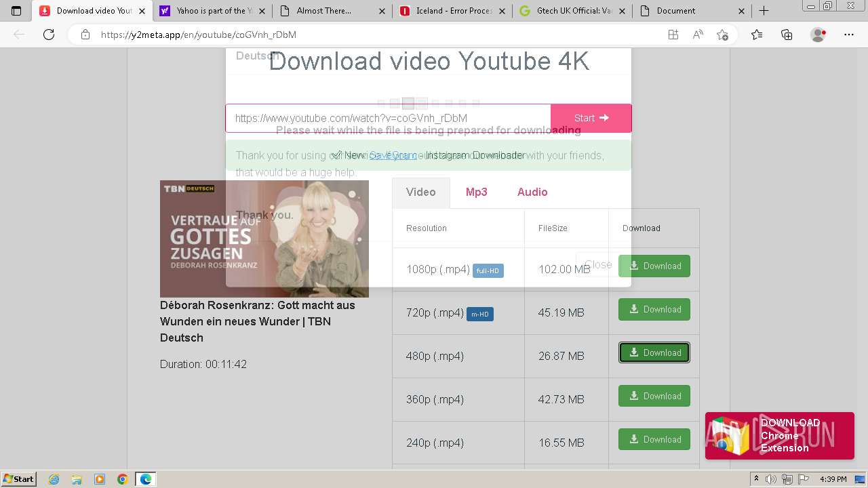
Task: Open a new tab with the plus button
Action: pos(764,11)
